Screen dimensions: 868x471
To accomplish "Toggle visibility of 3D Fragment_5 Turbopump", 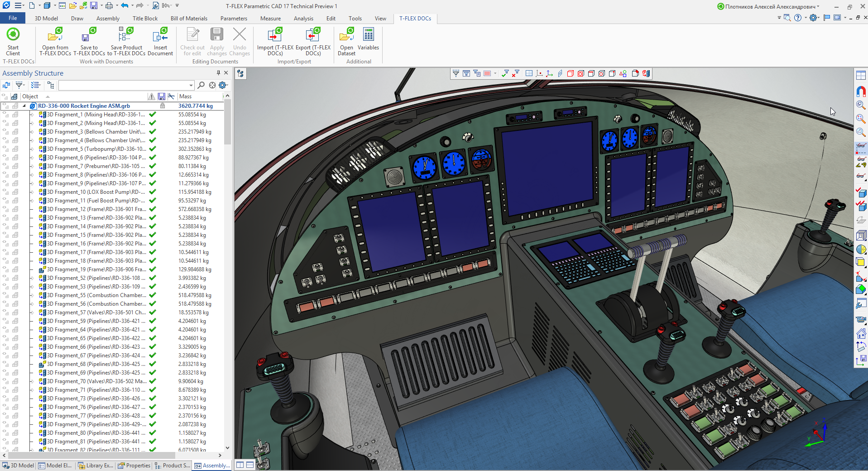I will pos(6,149).
